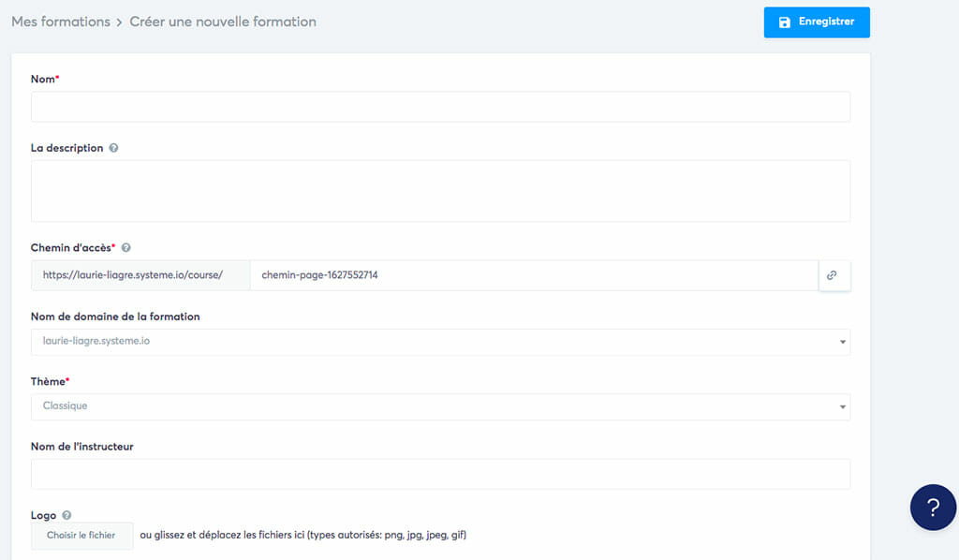Image resolution: width=959 pixels, height=560 pixels.
Task: Expand the Thème dropdown showing Classique
Action: 440,406
